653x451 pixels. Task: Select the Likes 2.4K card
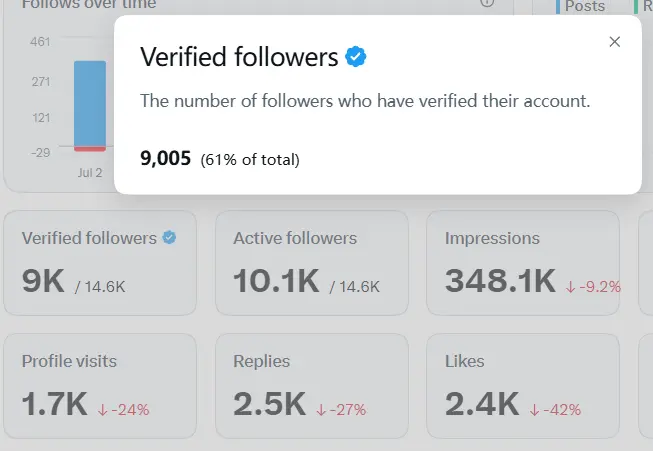(523, 386)
